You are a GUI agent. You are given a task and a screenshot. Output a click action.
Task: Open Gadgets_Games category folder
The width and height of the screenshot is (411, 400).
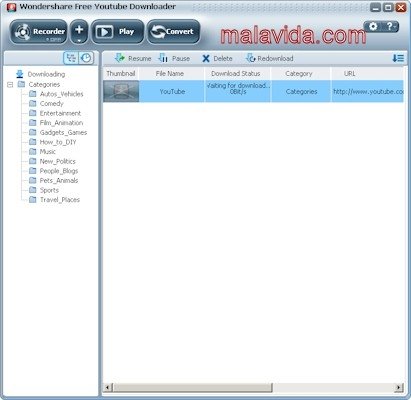point(58,133)
